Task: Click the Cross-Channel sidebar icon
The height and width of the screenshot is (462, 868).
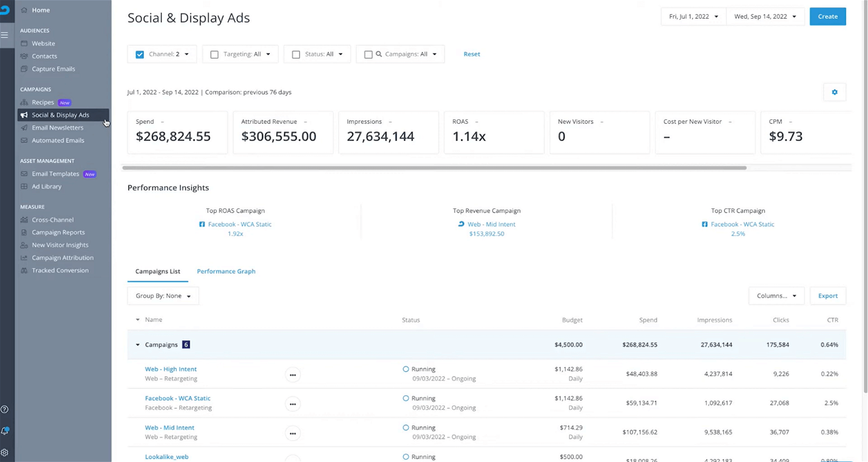Action: coord(24,220)
